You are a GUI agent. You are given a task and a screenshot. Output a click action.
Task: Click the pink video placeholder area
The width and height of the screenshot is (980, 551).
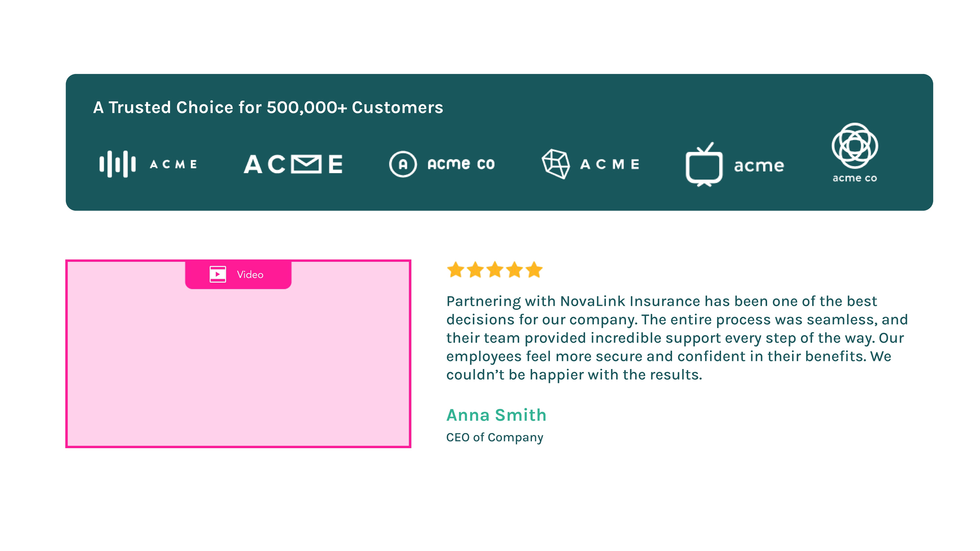coord(238,365)
